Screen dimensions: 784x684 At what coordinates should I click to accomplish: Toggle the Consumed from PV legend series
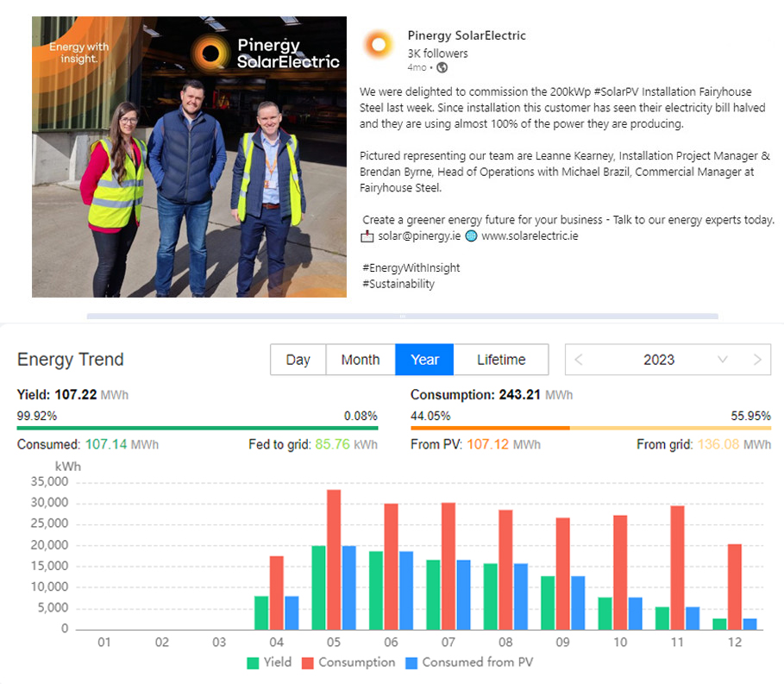tap(469, 662)
